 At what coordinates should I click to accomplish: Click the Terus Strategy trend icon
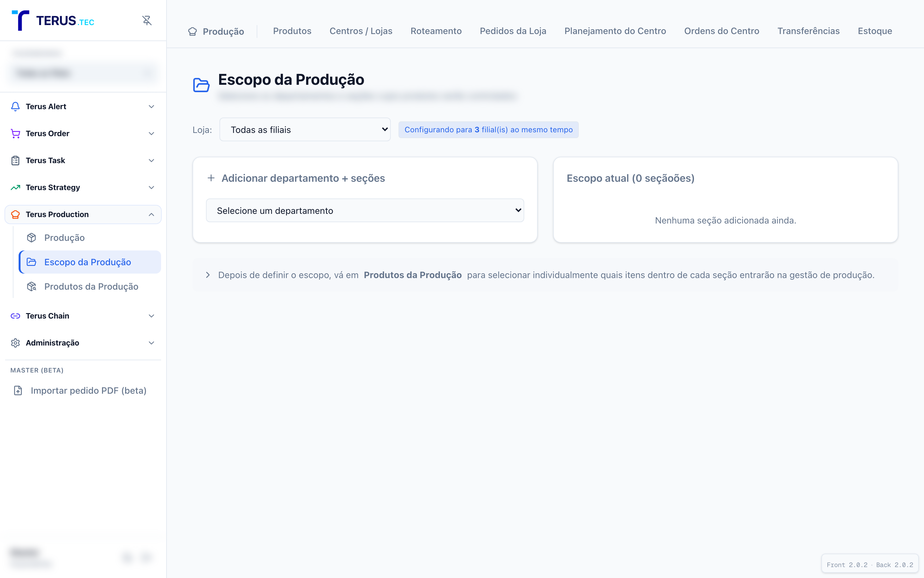tap(15, 187)
